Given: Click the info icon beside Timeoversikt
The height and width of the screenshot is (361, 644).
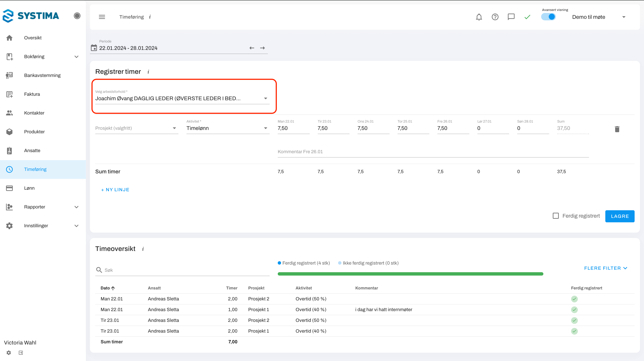Looking at the screenshot, I should tap(143, 249).
